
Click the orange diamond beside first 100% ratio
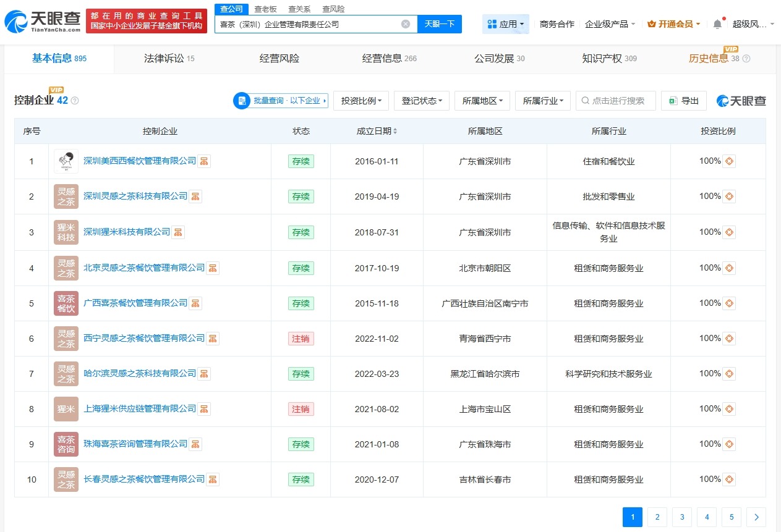coord(730,160)
